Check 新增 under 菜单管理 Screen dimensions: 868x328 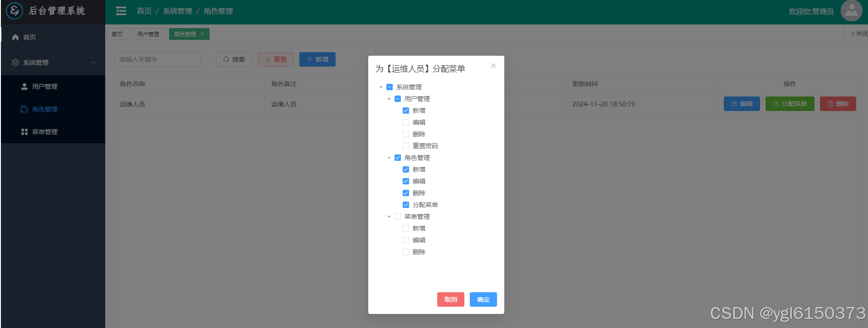click(406, 228)
